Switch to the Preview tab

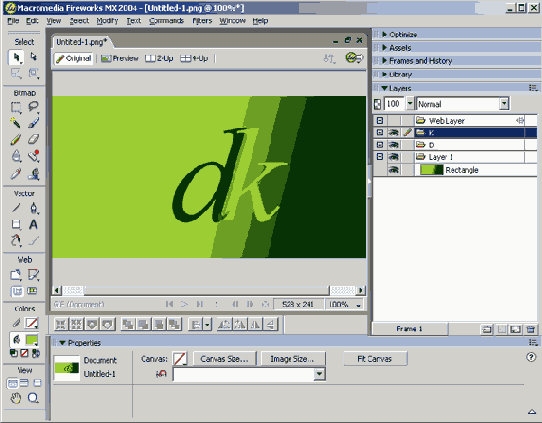pos(120,58)
